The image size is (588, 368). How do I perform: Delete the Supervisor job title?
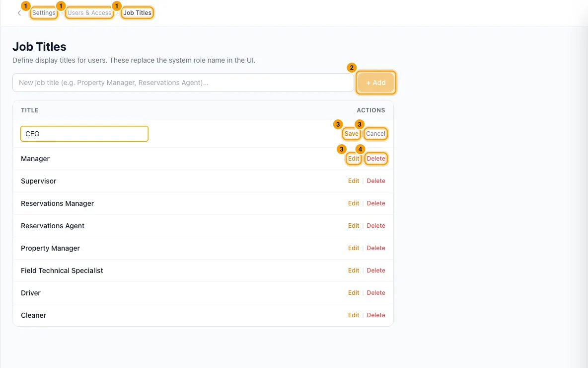[x=376, y=181]
